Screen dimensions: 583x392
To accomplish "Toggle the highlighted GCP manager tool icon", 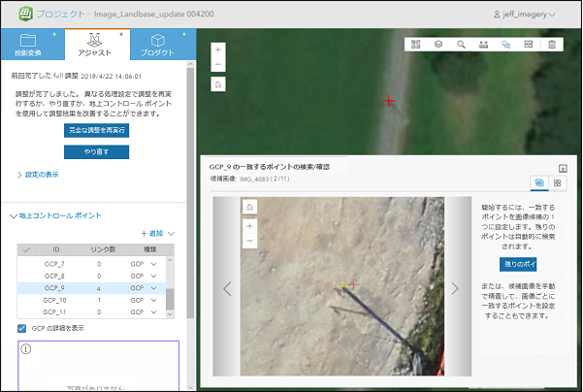I will point(506,45).
